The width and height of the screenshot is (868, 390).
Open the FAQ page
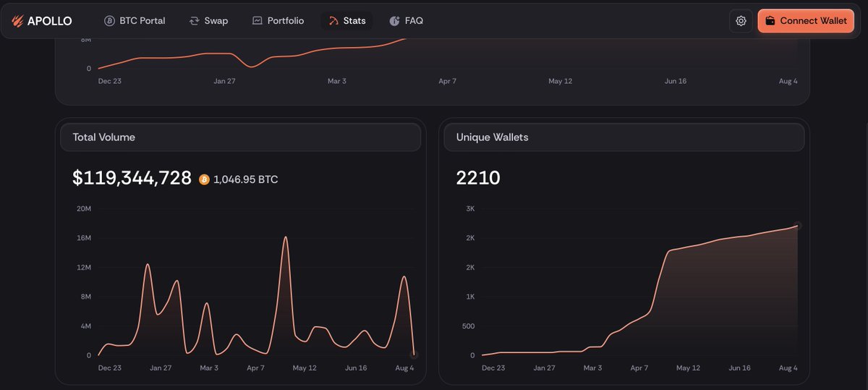(406, 21)
